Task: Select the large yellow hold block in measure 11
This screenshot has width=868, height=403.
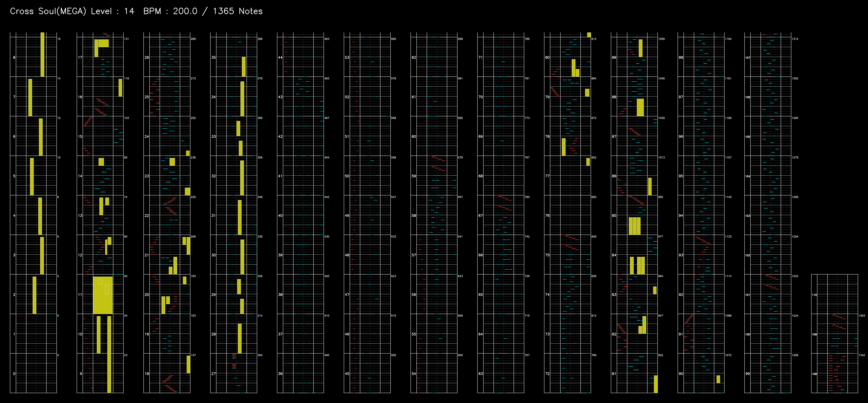Action: [x=103, y=295]
